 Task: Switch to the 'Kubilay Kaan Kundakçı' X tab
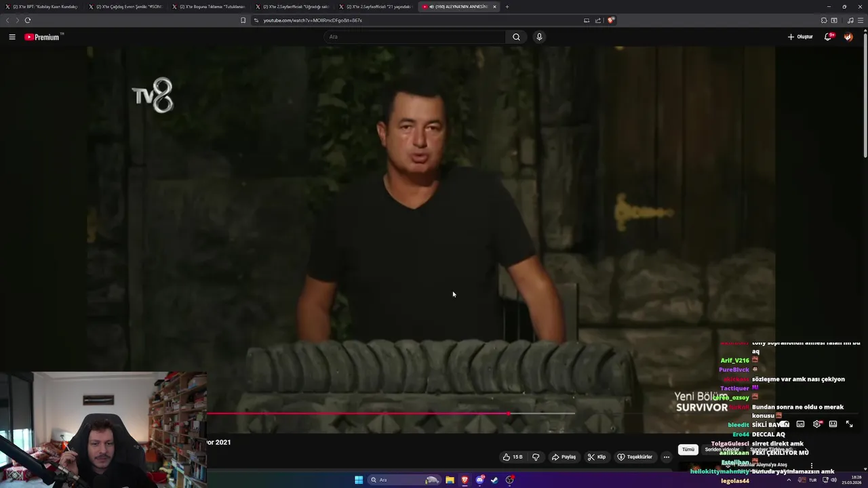coord(42,7)
